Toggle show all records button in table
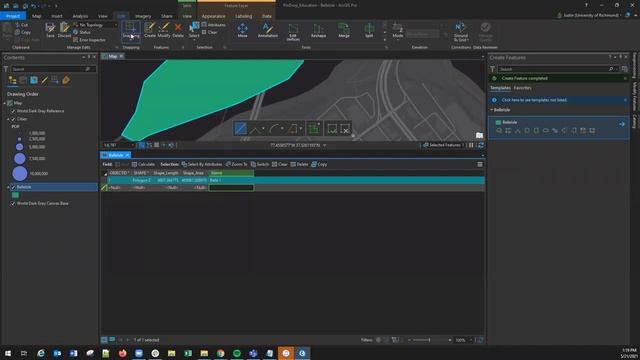The height and width of the screenshot is (360, 640). pos(104,340)
